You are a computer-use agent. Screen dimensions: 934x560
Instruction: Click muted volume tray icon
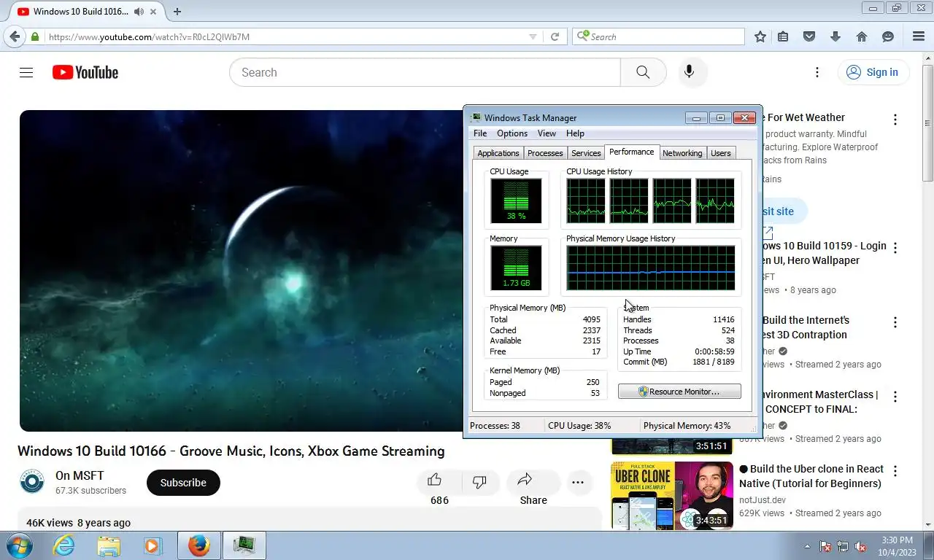[x=860, y=546]
